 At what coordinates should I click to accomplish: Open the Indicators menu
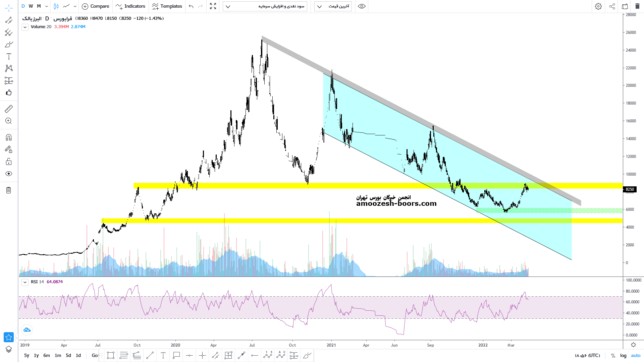pos(130,6)
